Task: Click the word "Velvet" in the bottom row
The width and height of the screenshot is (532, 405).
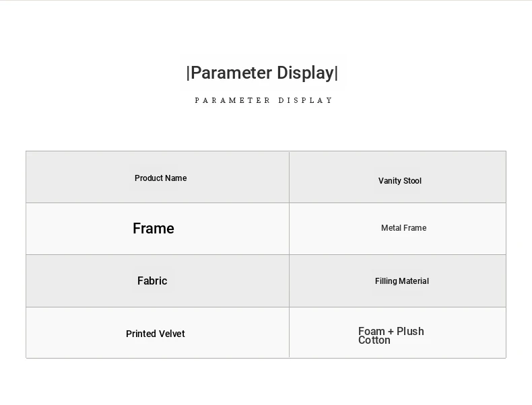Action: tap(171, 334)
